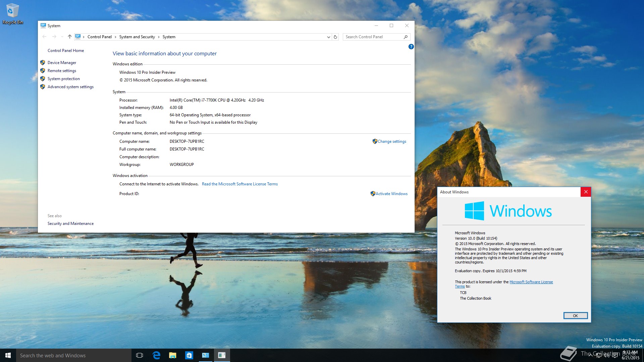Open Task View on the taskbar
The width and height of the screenshot is (644, 362).
140,355
